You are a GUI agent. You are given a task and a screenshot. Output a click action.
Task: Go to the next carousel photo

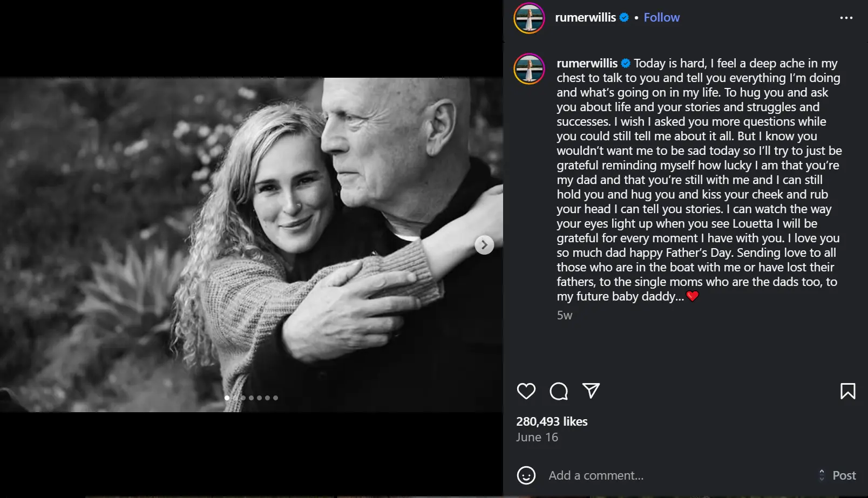coord(484,245)
